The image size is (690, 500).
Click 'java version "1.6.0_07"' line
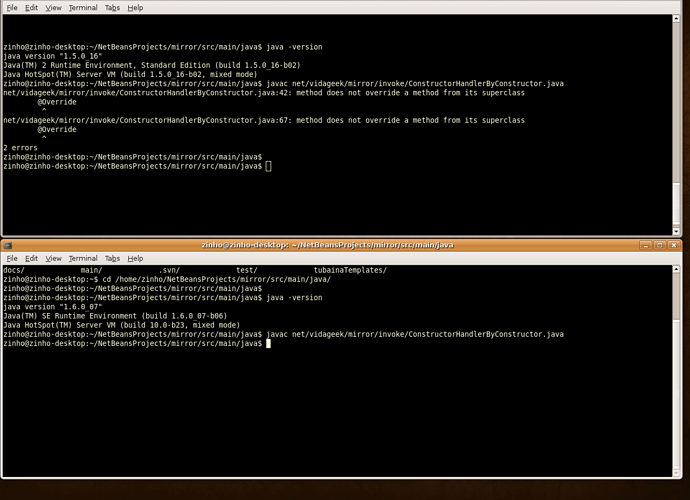pyautogui.click(x=52, y=307)
